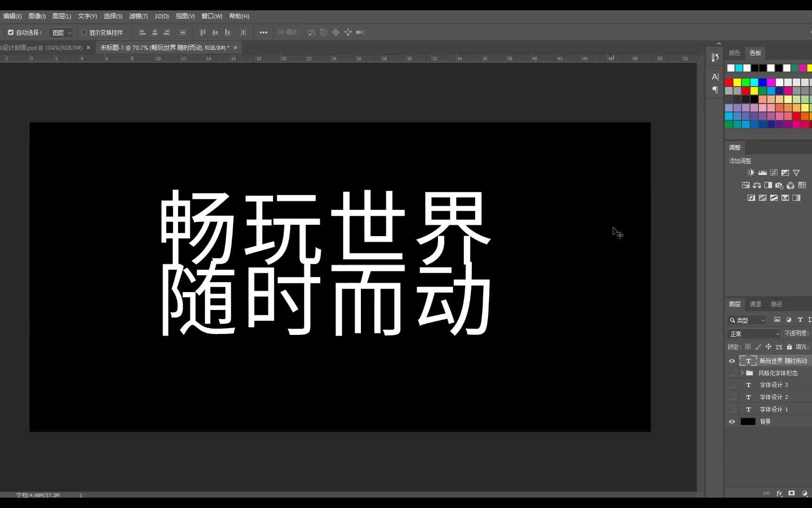Add a Hue/Saturation adjustment
The image size is (812, 508).
pos(746,185)
